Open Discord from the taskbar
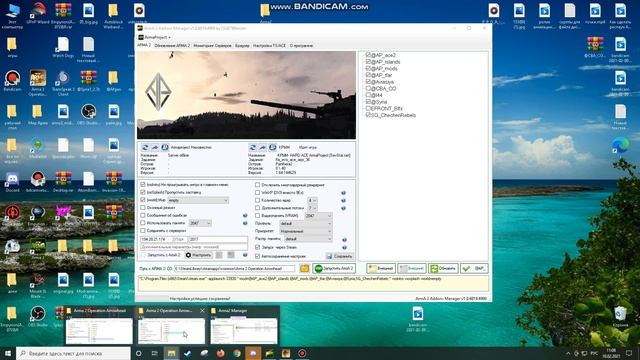Image resolution: width=640 pixels, height=360 pixels. (x=253, y=353)
